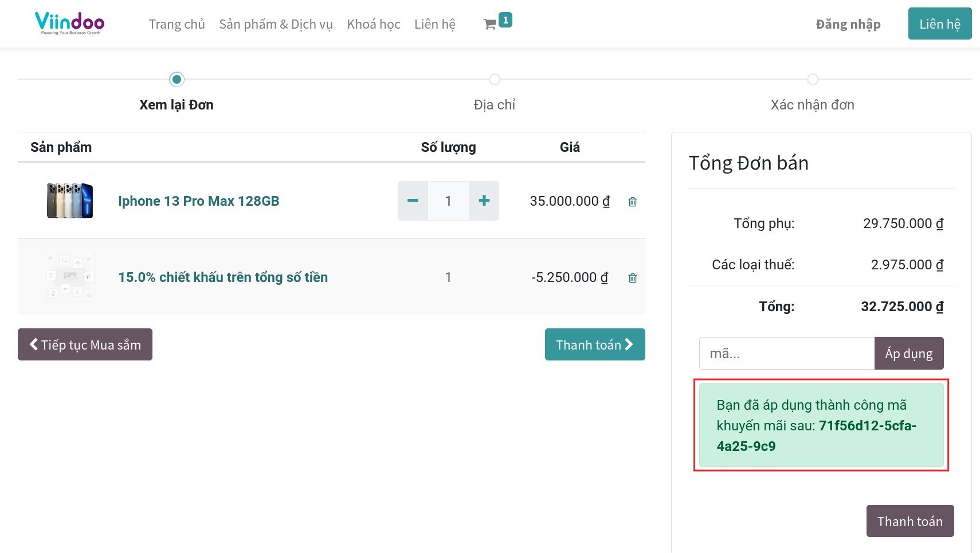Open the 'Trang chủ' menu item
The height and width of the screenshot is (553, 980).
[x=177, y=24]
